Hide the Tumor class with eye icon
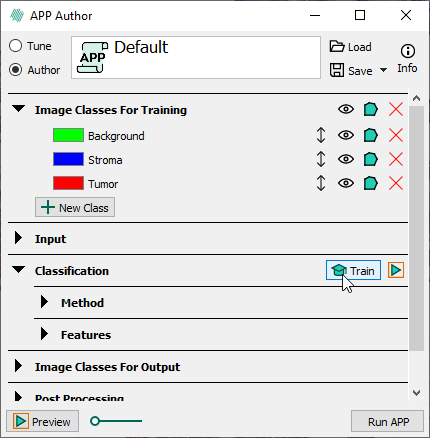The height and width of the screenshot is (438, 430). (x=346, y=183)
